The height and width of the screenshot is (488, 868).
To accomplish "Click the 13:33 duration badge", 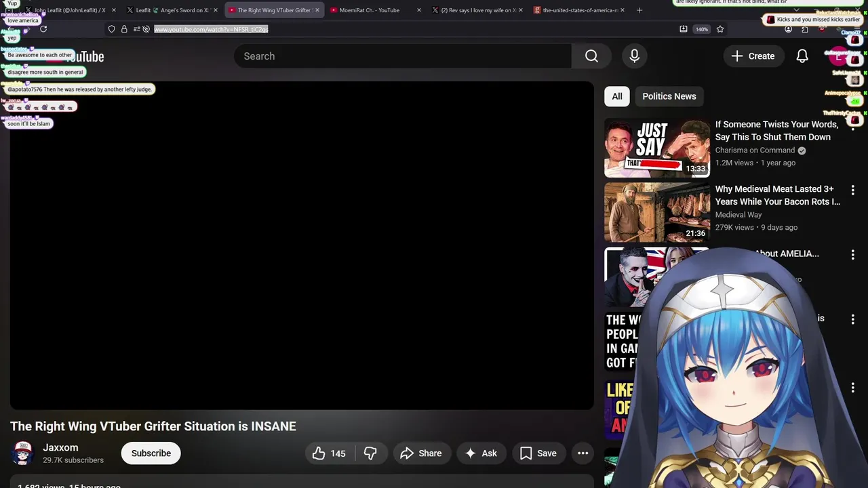I will pos(696,169).
